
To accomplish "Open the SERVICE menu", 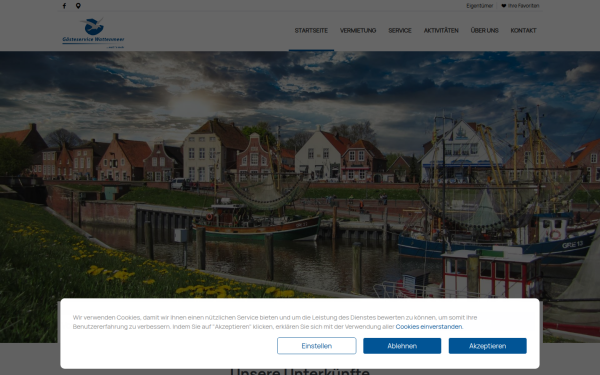I will [x=400, y=31].
